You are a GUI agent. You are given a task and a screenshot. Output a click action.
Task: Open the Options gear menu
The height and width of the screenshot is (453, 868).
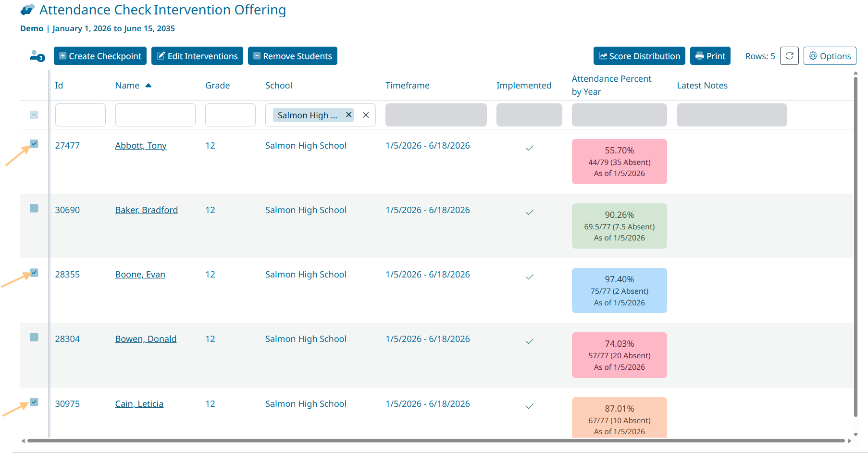(830, 56)
